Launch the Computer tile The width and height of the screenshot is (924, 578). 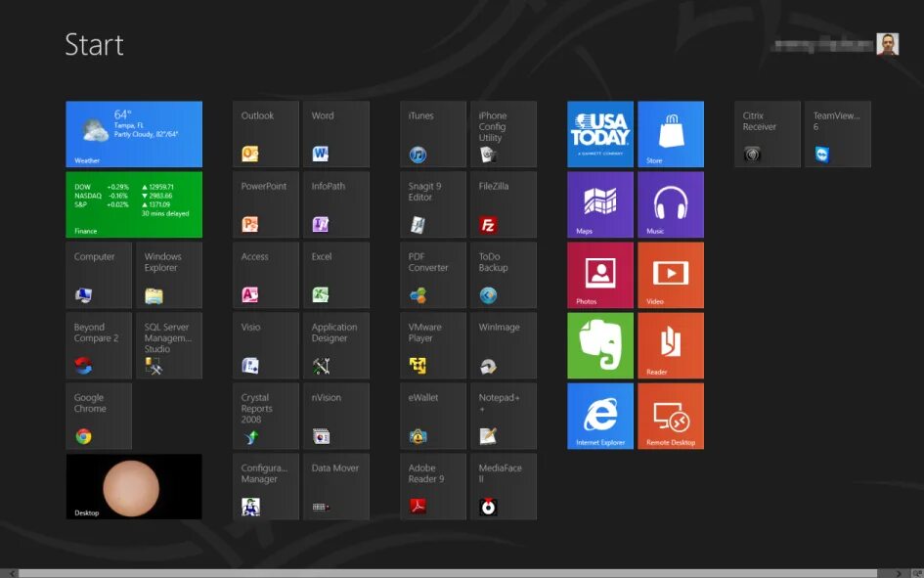(x=99, y=275)
